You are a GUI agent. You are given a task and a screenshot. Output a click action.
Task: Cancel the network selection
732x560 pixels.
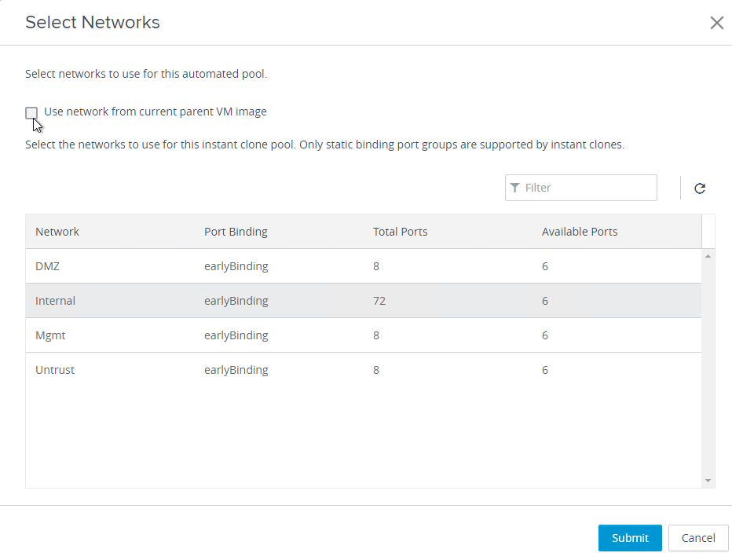[x=698, y=537]
